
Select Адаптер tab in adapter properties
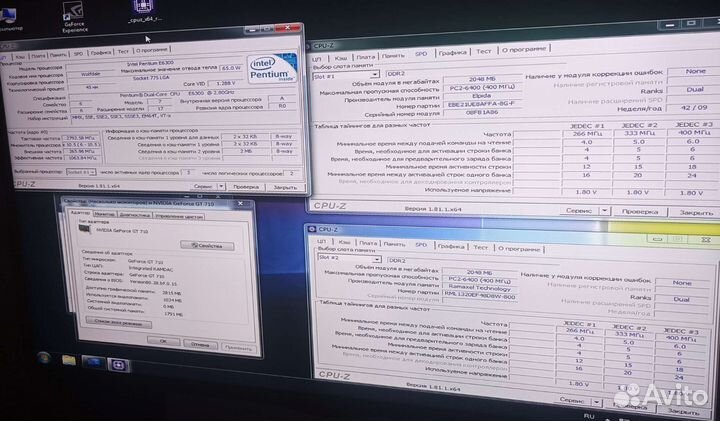pos(81,213)
